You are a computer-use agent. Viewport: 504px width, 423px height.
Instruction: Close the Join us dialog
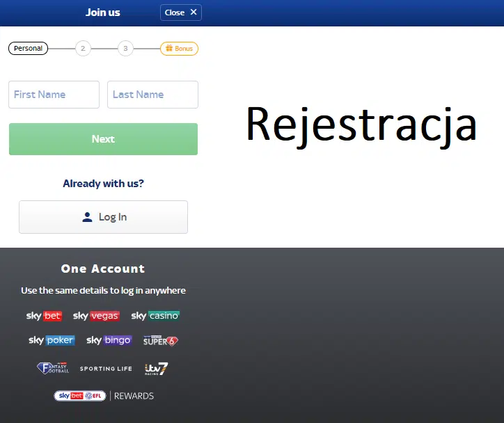(x=181, y=12)
